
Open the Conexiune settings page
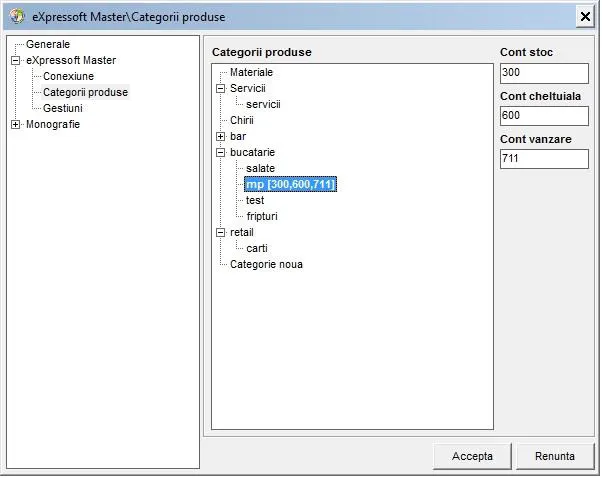click(68, 76)
